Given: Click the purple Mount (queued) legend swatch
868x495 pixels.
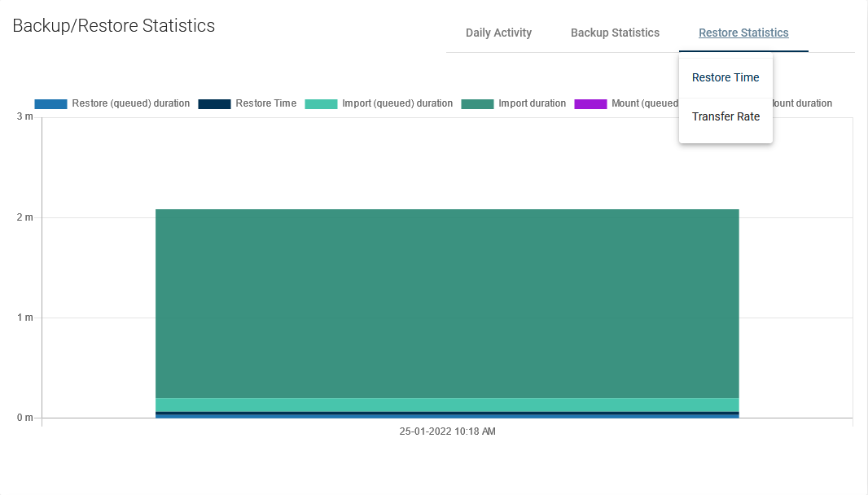Looking at the screenshot, I should 590,104.
